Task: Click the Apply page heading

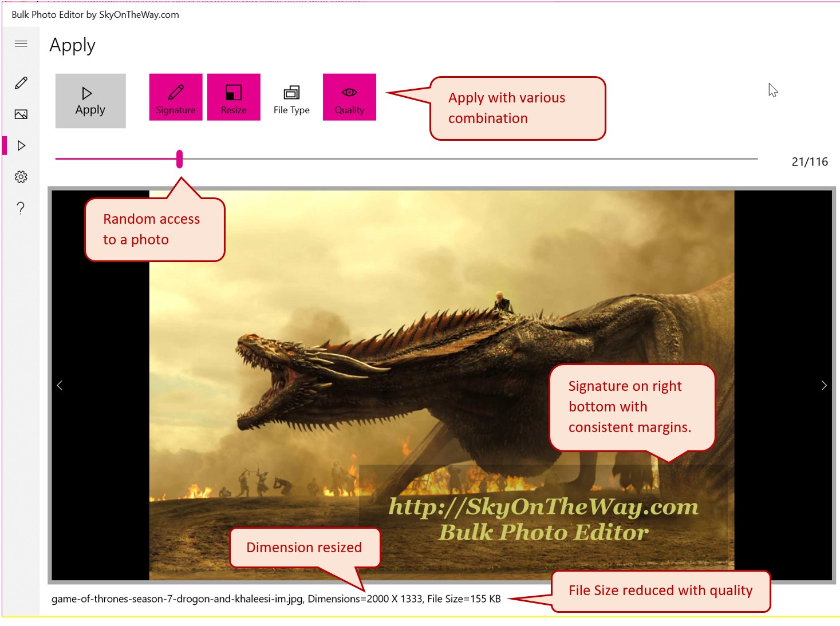Action: 72,45
